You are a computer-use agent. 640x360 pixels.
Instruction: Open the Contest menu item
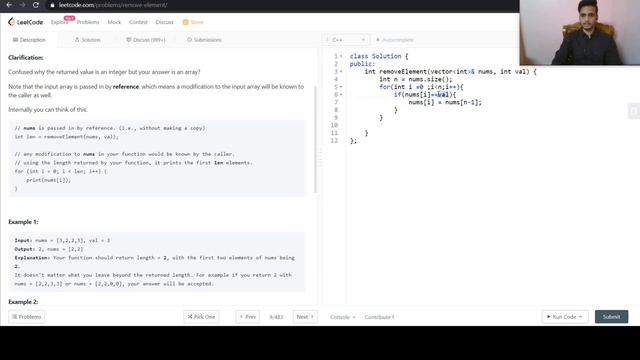click(138, 22)
